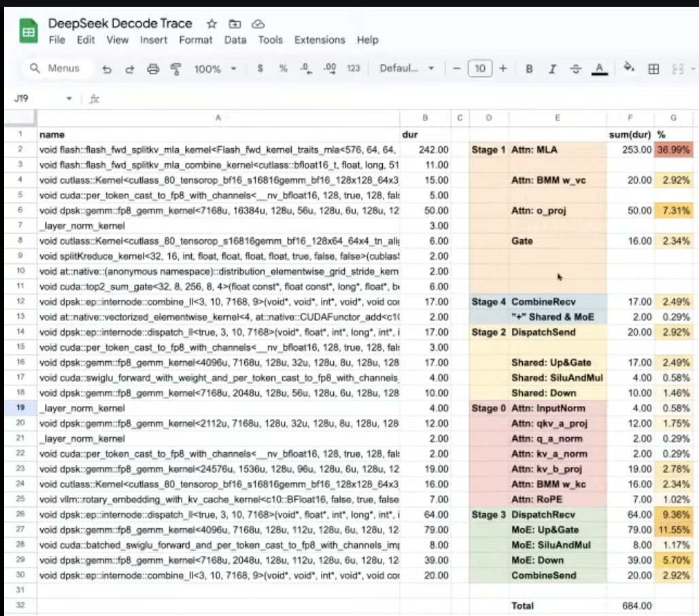This screenshot has height=616, width=699.
Task: Open the Google Sheets home logo
Action: tap(29, 32)
